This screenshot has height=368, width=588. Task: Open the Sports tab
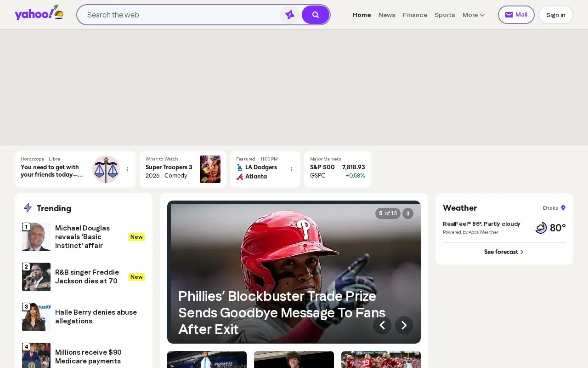tap(445, 15)
